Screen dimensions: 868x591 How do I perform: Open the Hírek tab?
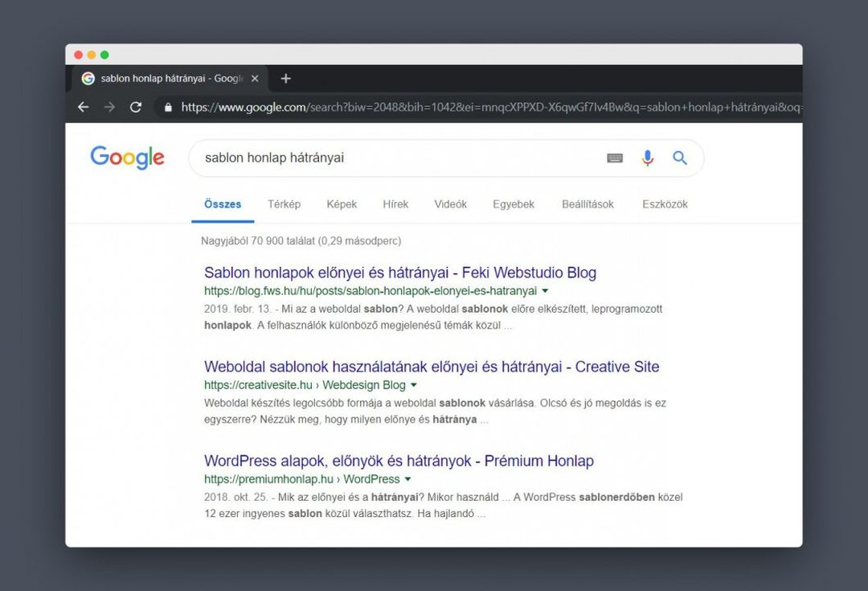(395, 204)
